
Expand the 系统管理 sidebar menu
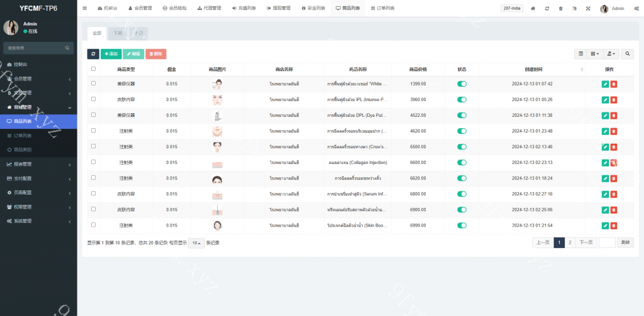pyautogui.click(x=38, y=221)
